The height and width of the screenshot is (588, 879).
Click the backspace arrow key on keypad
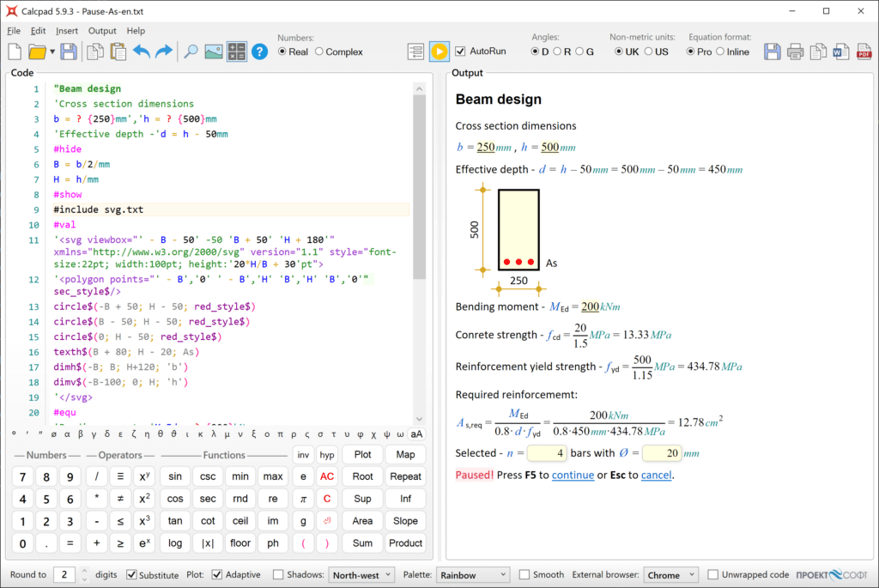point(327,521)
